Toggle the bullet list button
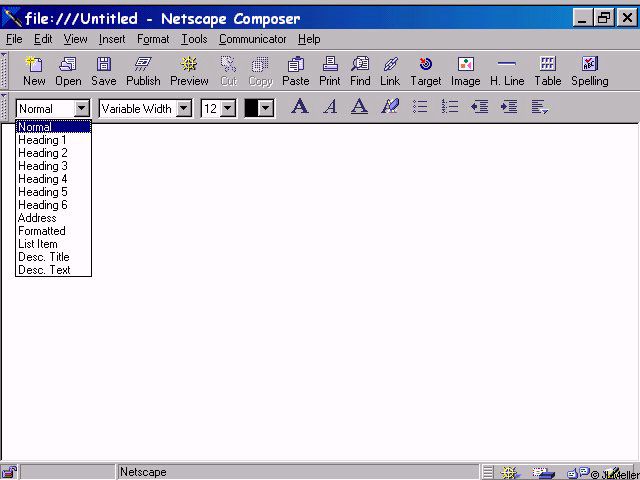 420,107
